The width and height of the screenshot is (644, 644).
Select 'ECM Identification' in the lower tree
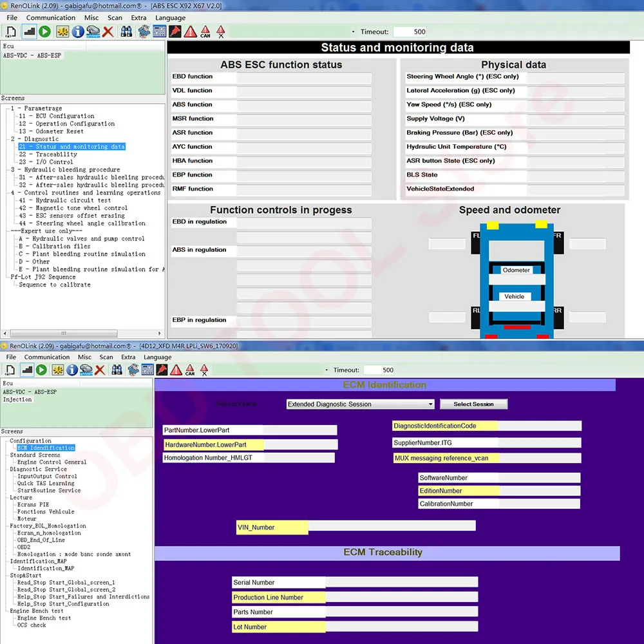click(x=46, y=448)
